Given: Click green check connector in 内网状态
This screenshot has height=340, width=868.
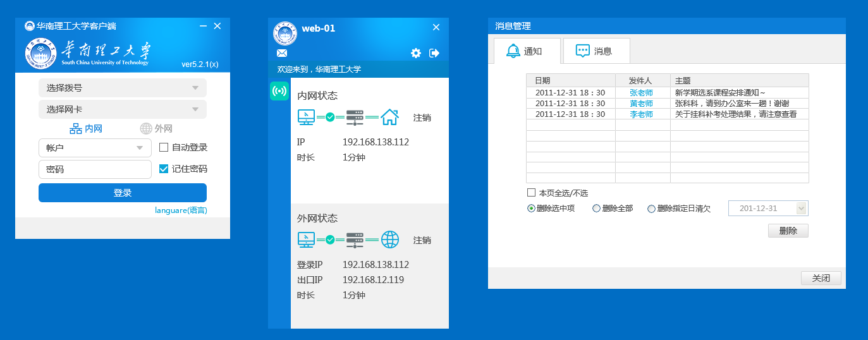Looking at the screenshot, I should point(330,117).
